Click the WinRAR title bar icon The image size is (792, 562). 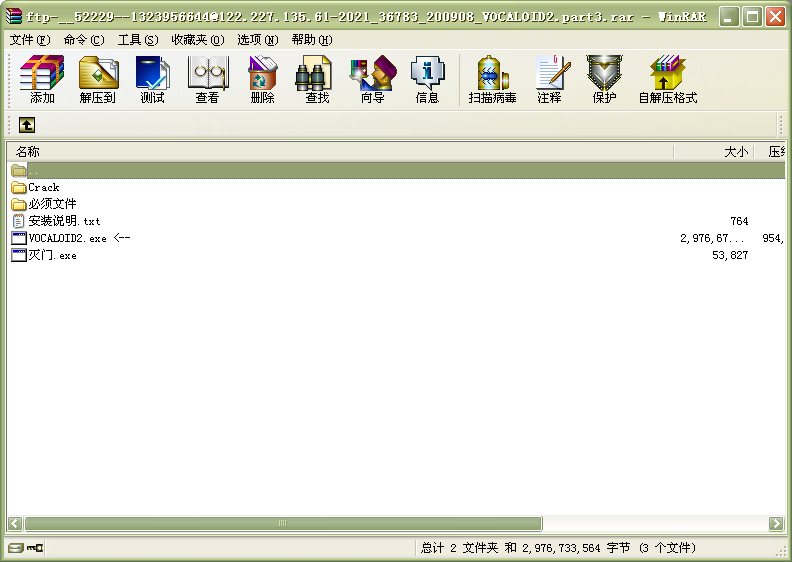[x=14, y=16]
